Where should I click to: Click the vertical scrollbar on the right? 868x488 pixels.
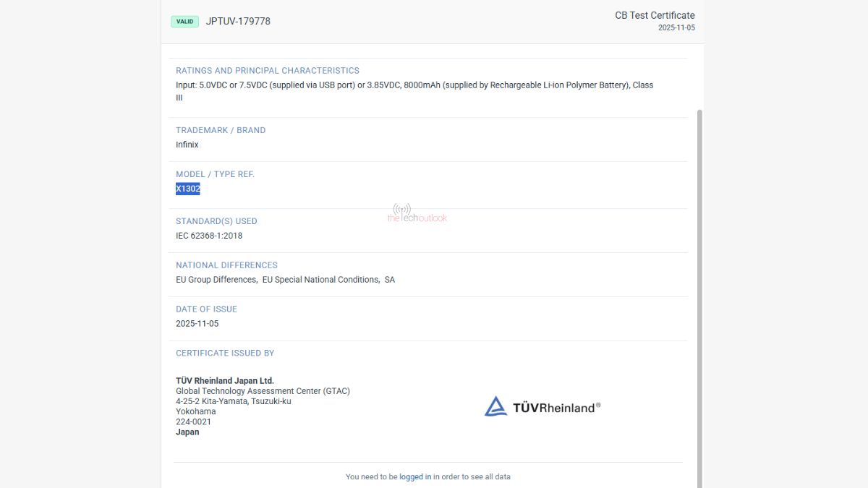click(x=699, y=289)
